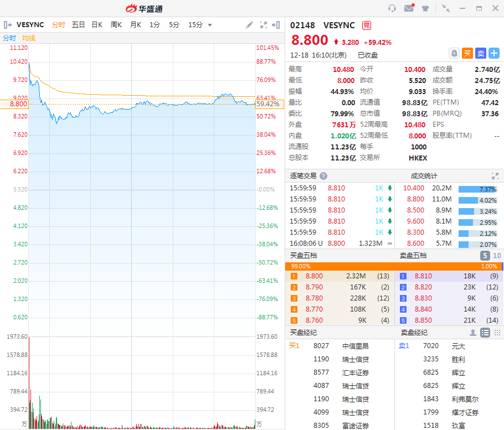
Task: Select bid level 4 at 8.770
Action: [x=340, y=309]
